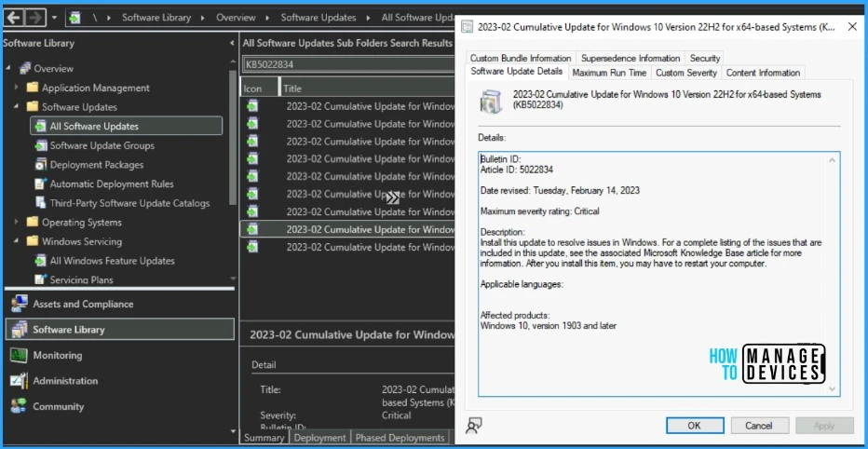Select Software Updates in breadcrumb path
The height and width of the screenshot is (449, 868).
319,17
